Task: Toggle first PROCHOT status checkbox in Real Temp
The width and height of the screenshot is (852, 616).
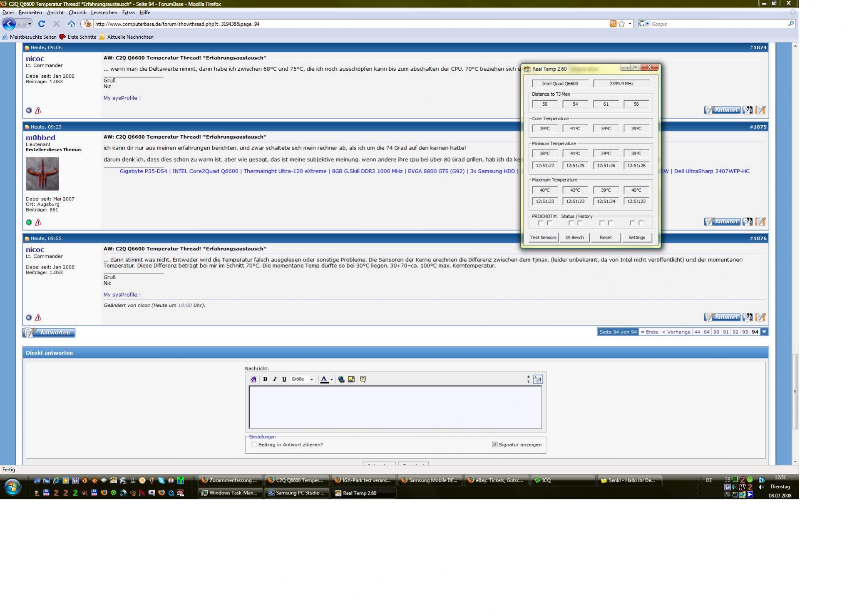Action: 541,223
